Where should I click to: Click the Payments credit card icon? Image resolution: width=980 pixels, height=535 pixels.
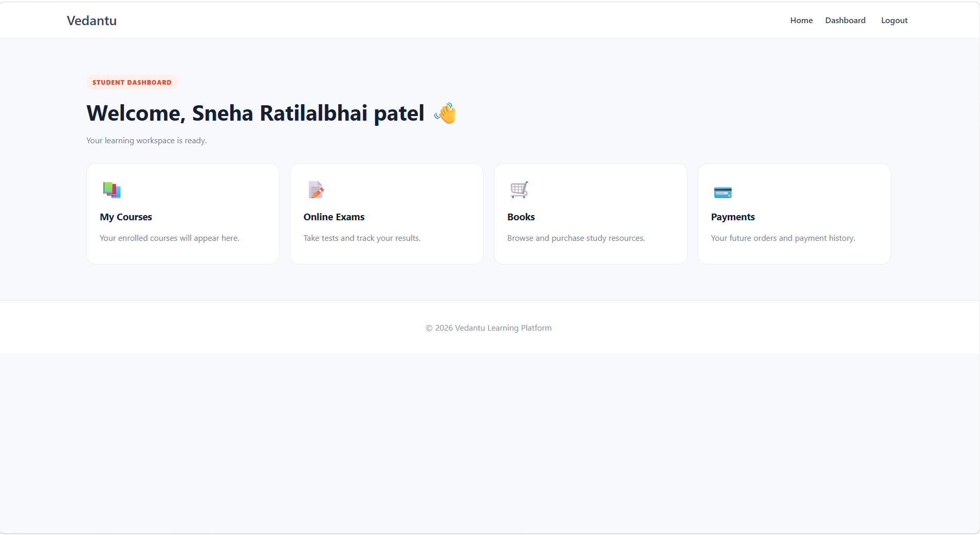(723, 193)
